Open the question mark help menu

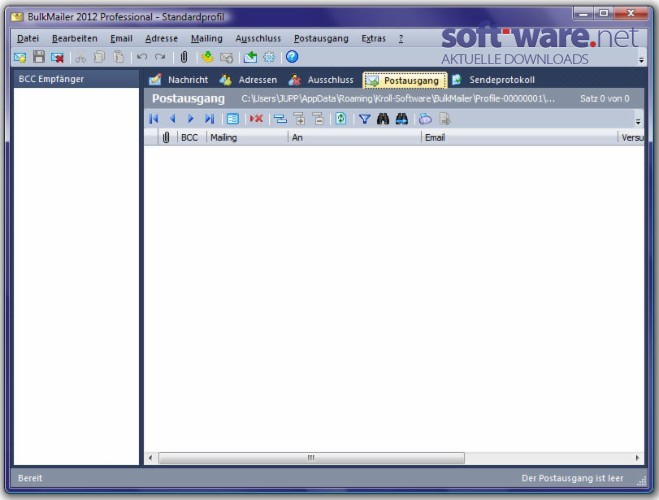tap(401, 39)
